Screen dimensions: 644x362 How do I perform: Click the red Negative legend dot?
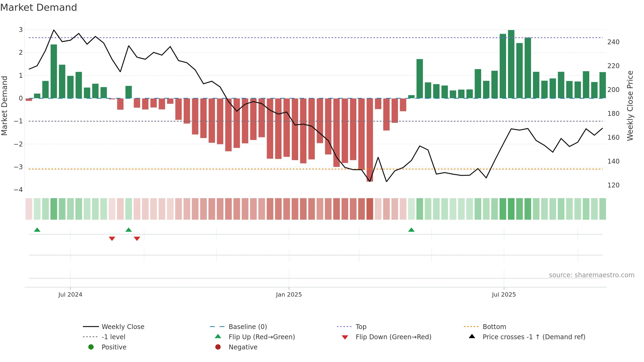(x=218, y=347)
